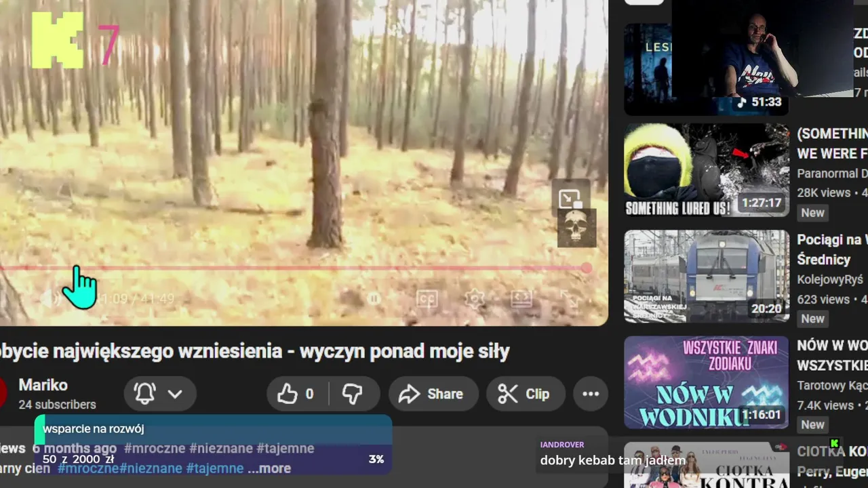The width and height of the screenshot is (868, 488).
Task: Expand the chevron next to the bell
Action: (x=175, y=394)
